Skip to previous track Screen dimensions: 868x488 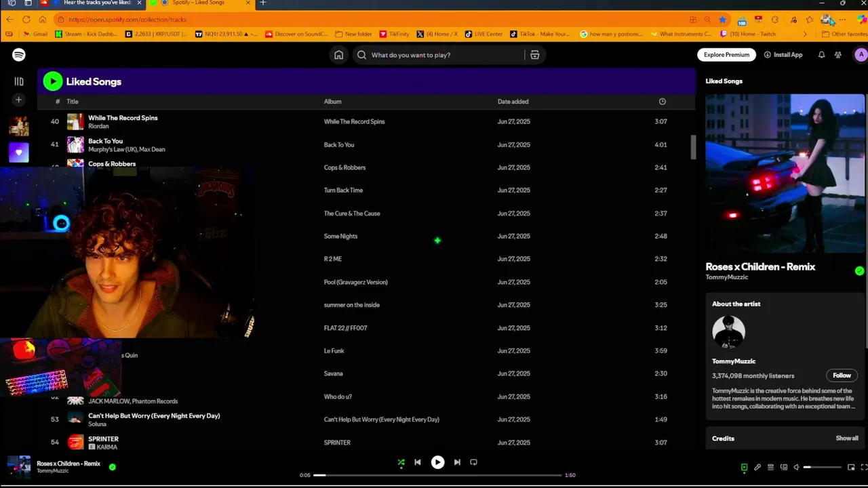(418, 462)
